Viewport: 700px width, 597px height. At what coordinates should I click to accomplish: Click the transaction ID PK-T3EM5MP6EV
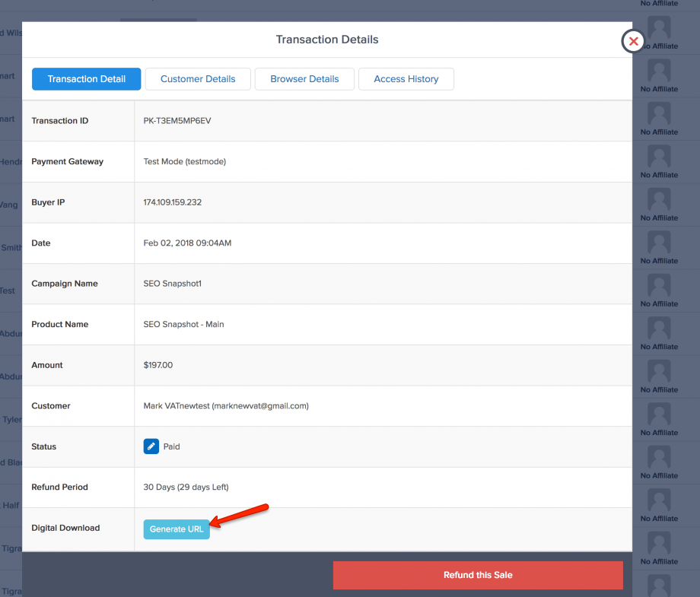[x=177, y=121]
